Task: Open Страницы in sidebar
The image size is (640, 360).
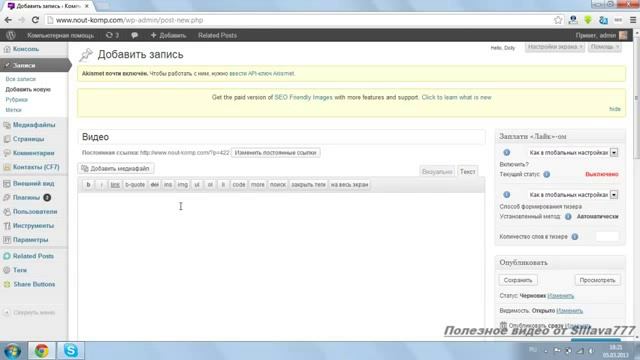Action: tap(28, 139)
